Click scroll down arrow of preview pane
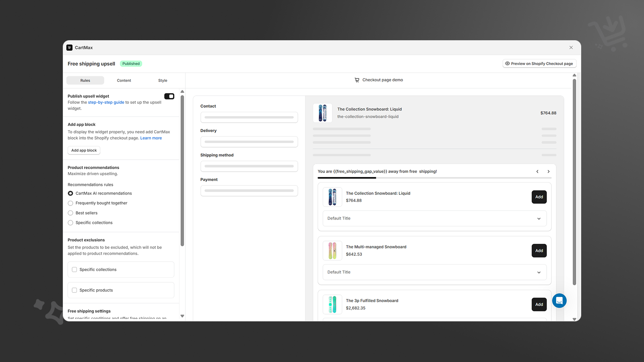644x362 pixels. pyautogui.click(x=574, y=319)
